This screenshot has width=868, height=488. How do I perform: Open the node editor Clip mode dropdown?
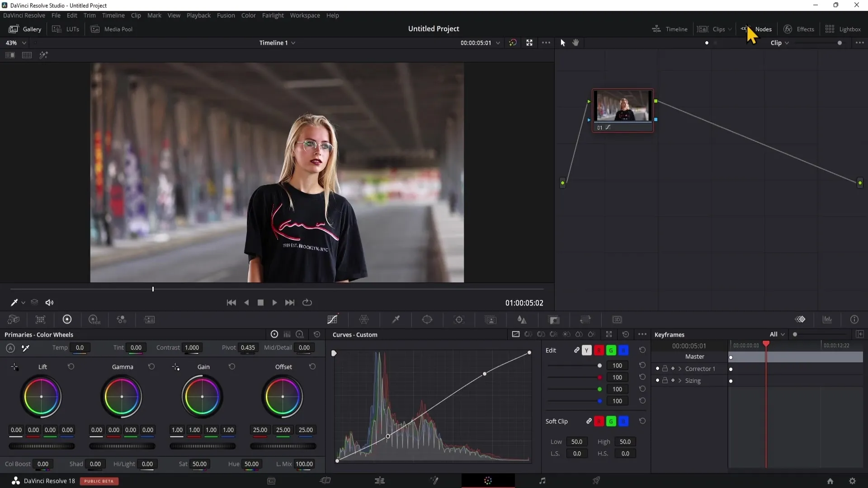pos(780,43)
